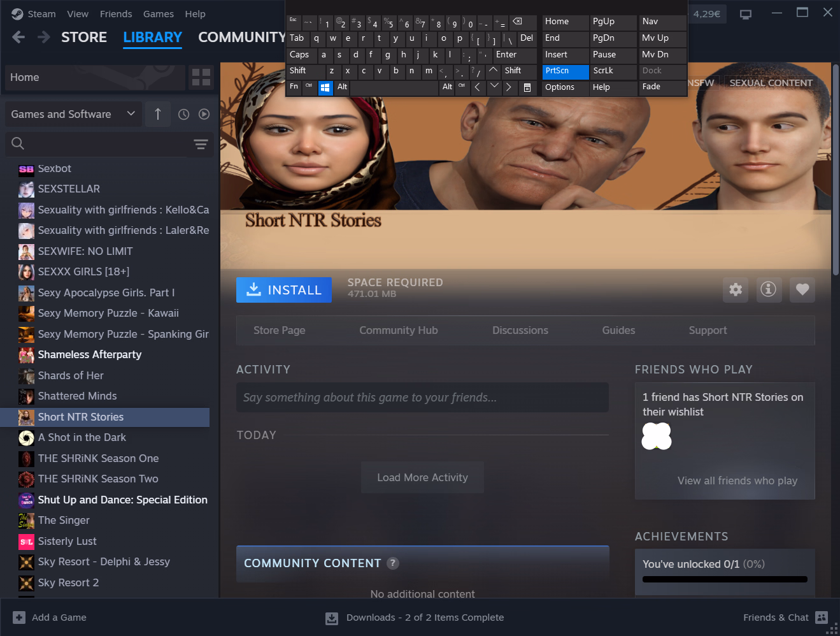
Task: Click the Home library button
Action: (x=95, y=77)
